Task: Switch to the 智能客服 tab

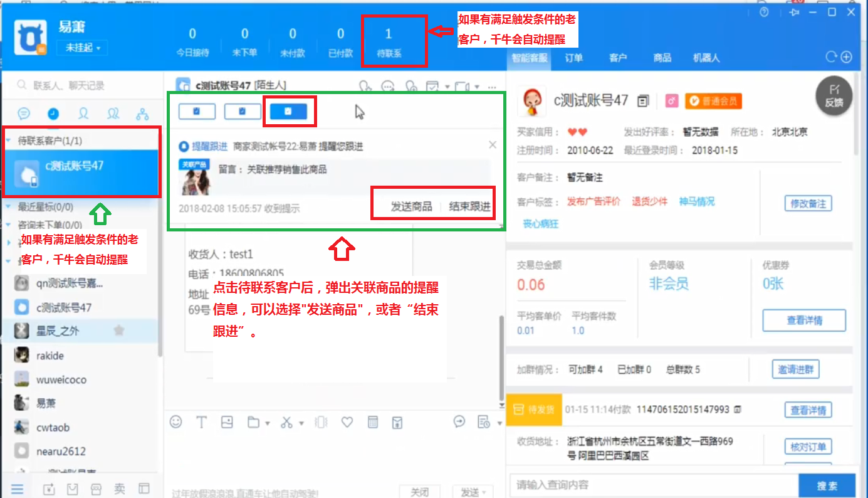Action: coord(530,58)
